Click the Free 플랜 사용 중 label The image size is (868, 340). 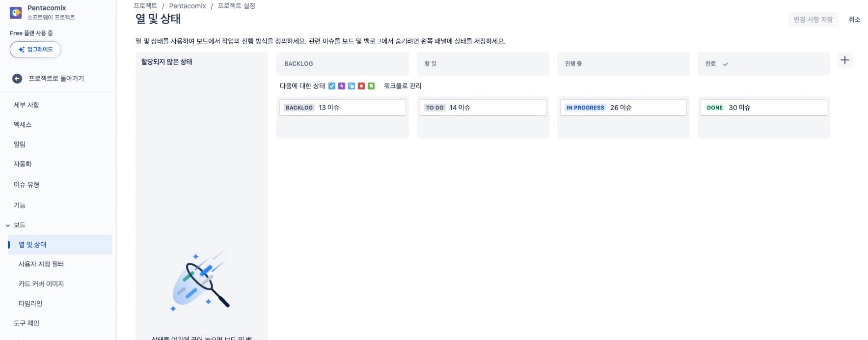[x=31, y=33]
